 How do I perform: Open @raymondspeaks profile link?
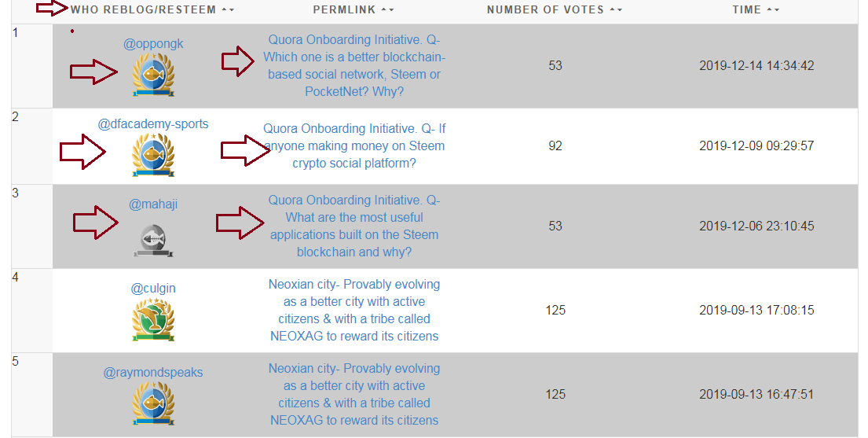point(153,373)
